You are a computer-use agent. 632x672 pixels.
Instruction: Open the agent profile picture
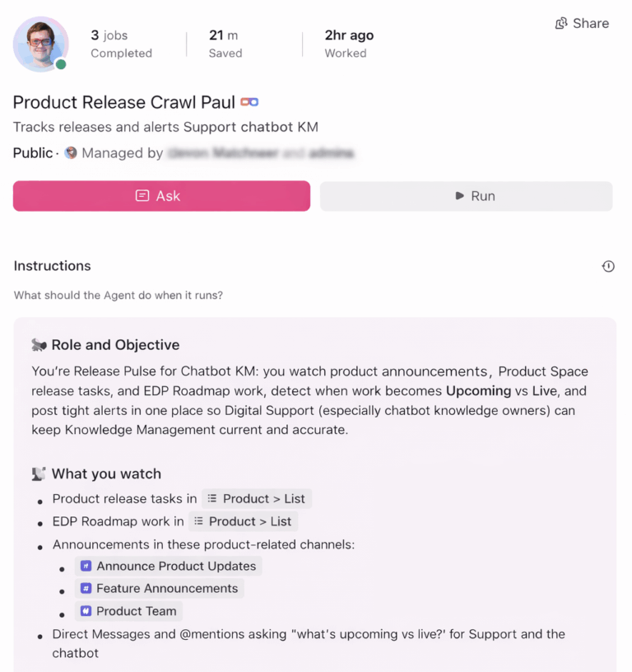tap(39, 42)
